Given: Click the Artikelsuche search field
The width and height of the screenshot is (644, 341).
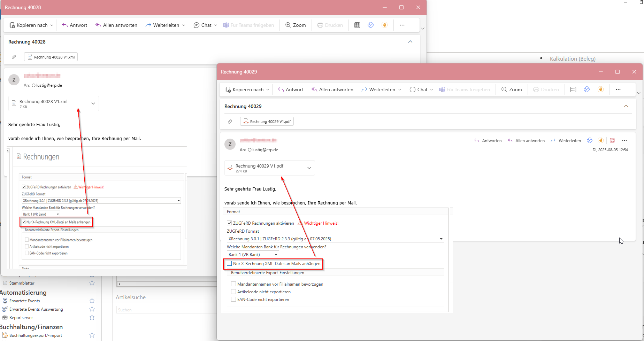Looking at the screenshot, I should pos(166,310).
